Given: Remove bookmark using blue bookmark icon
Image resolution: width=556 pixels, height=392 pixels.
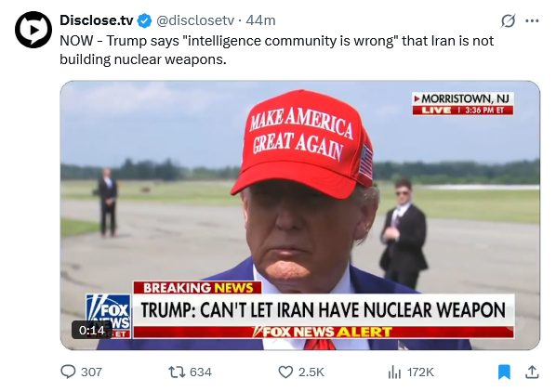Looking at the screenshot, I should 504,372.
